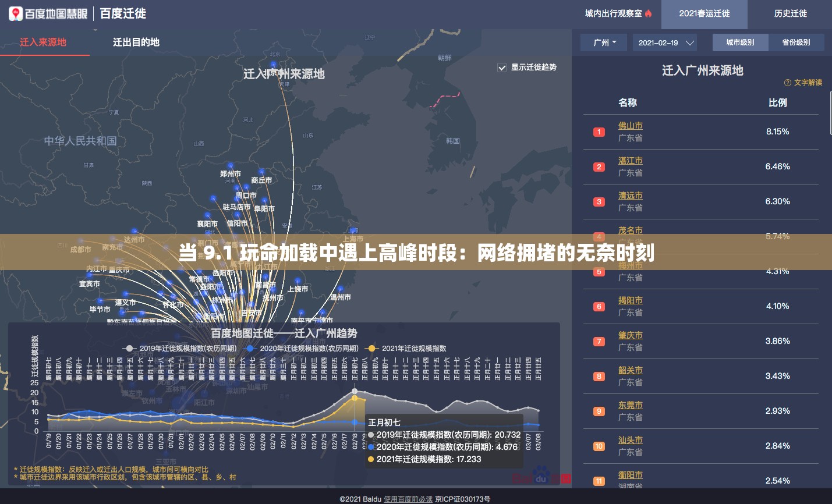
Task: Open 2021春运迁徙 in top navigation
Action: (x=704, y=13)
